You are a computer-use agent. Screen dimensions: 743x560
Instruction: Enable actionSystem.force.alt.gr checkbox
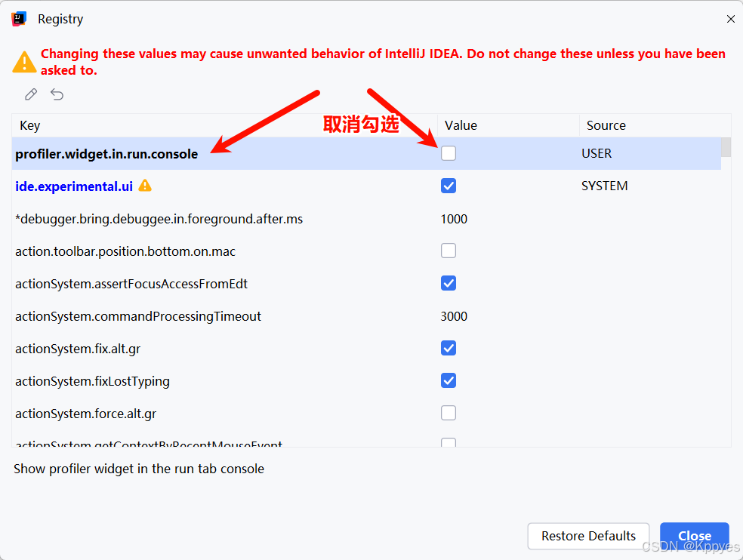pos(449,413)
